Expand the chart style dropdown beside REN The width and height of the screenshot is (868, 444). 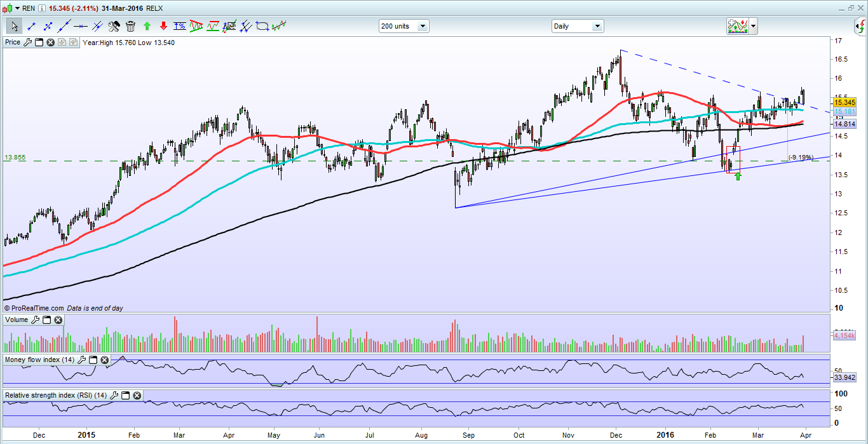tap(18, 8)
